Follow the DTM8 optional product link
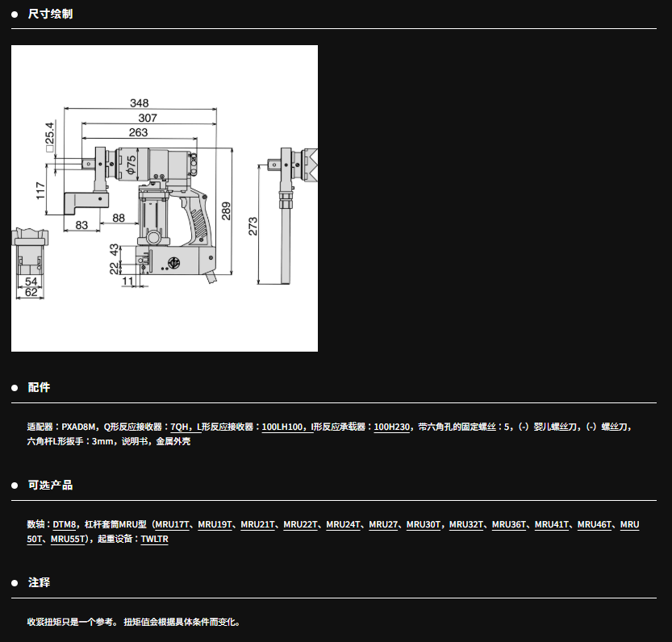The width and height of the screenshot is (672, 642). [65, 524]
